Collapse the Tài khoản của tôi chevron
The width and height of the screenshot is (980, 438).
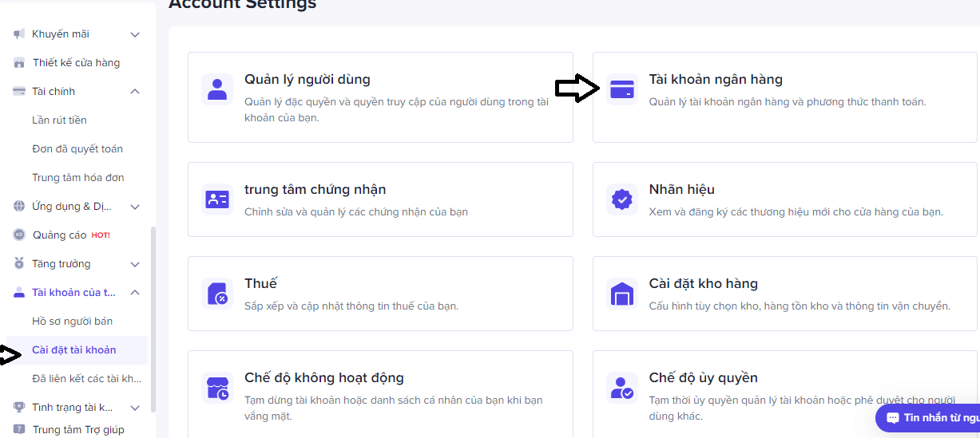(x=135, y=293)
